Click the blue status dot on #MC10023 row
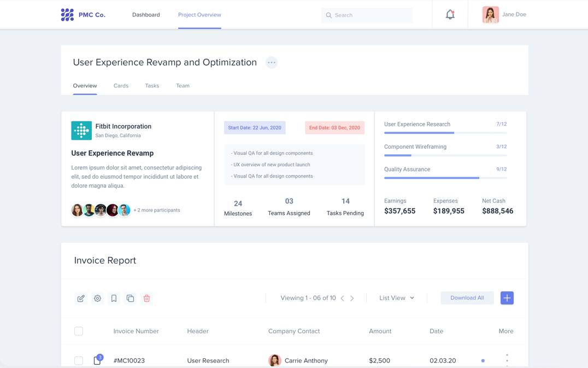The width and height of the screenshot is (588, 368). tap(483, 360)
